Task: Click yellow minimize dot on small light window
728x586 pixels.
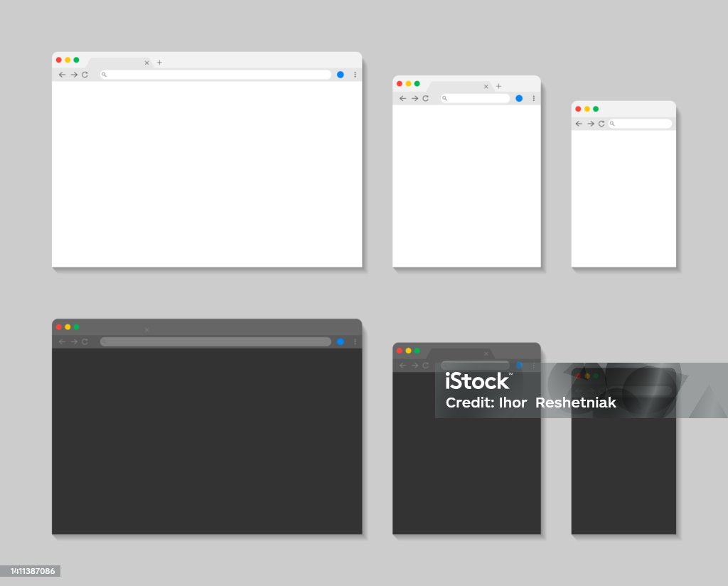Action: coord(587,109)
